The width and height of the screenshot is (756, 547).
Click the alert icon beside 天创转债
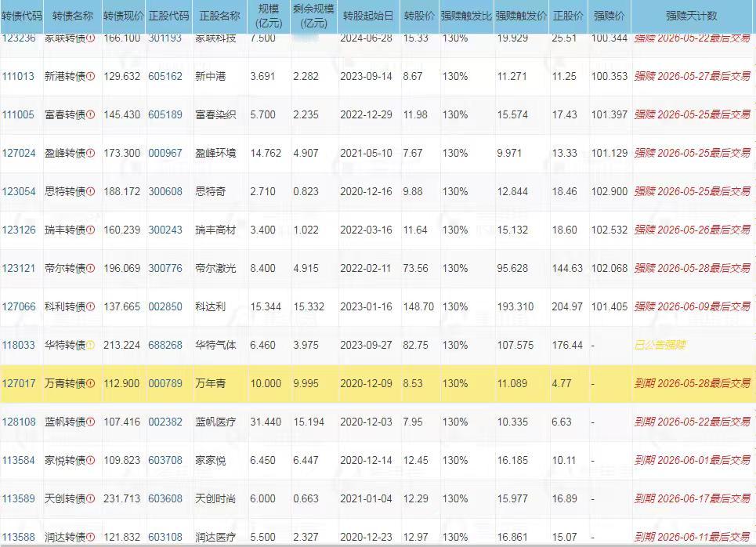click(91, 498)
